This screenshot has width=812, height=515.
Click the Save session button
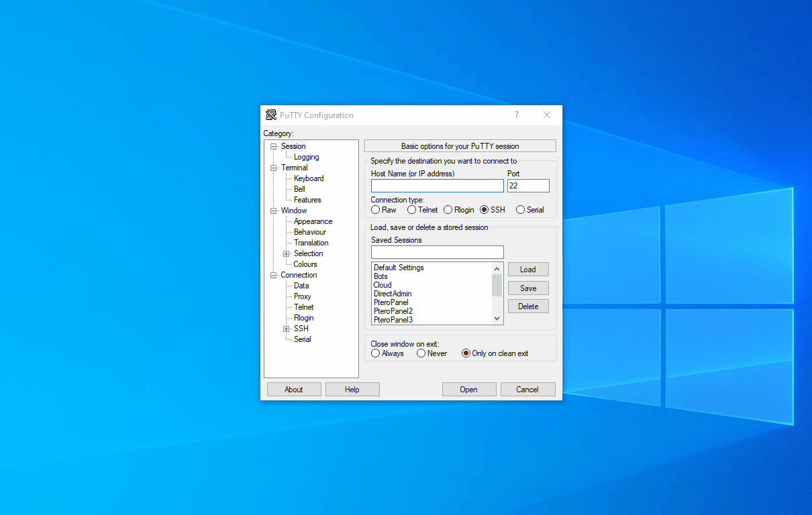528,288
